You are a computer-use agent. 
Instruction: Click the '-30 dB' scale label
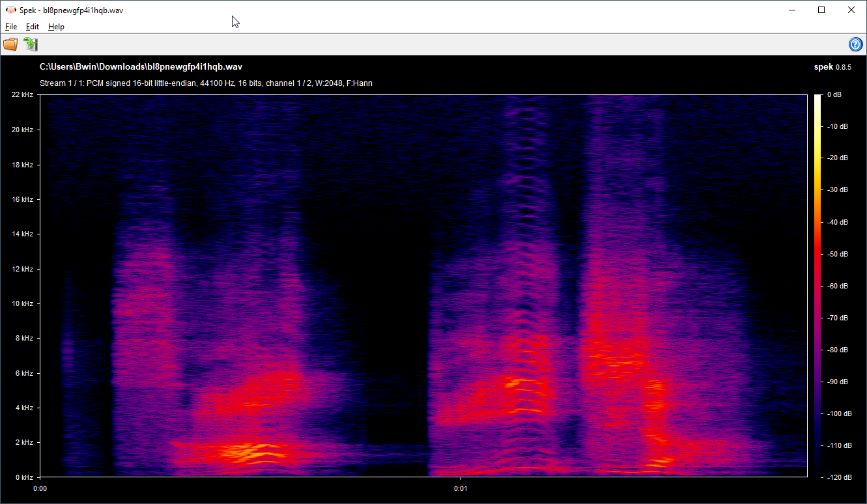pos(837,190)
